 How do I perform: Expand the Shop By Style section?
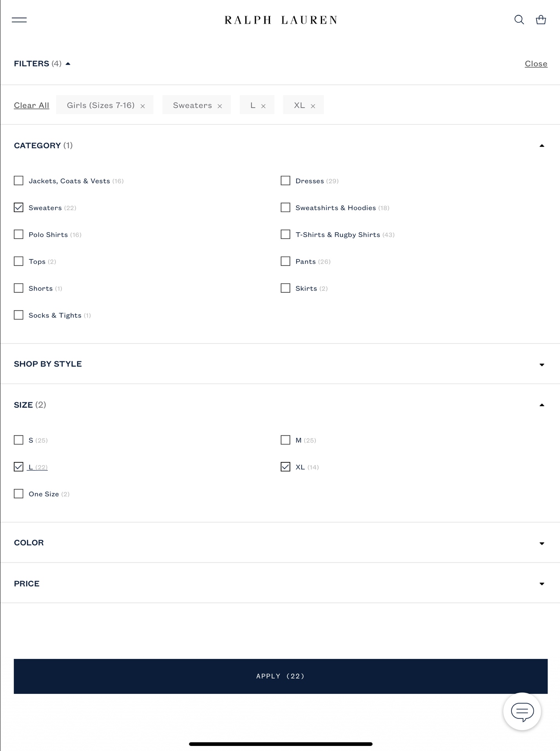542,364
